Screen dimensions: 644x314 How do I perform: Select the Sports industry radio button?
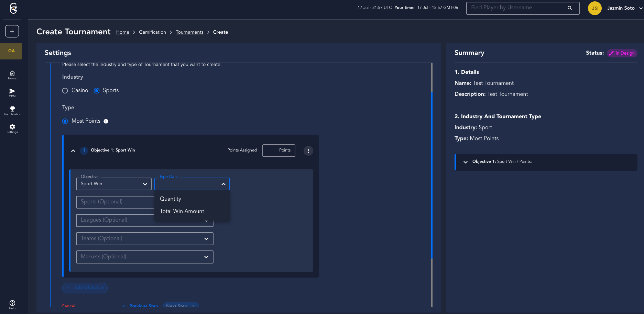pos(97,91)
